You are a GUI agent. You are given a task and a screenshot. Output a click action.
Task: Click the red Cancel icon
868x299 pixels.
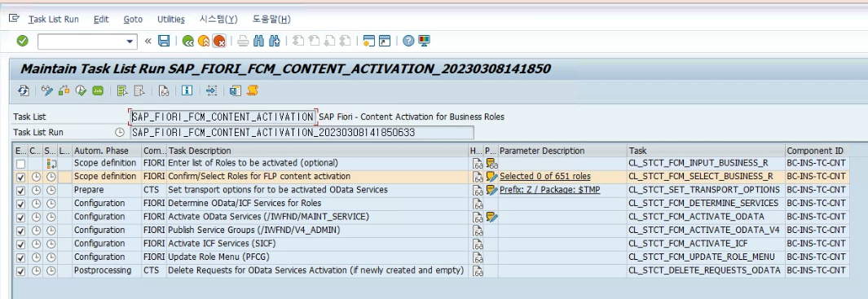[219, 41]
